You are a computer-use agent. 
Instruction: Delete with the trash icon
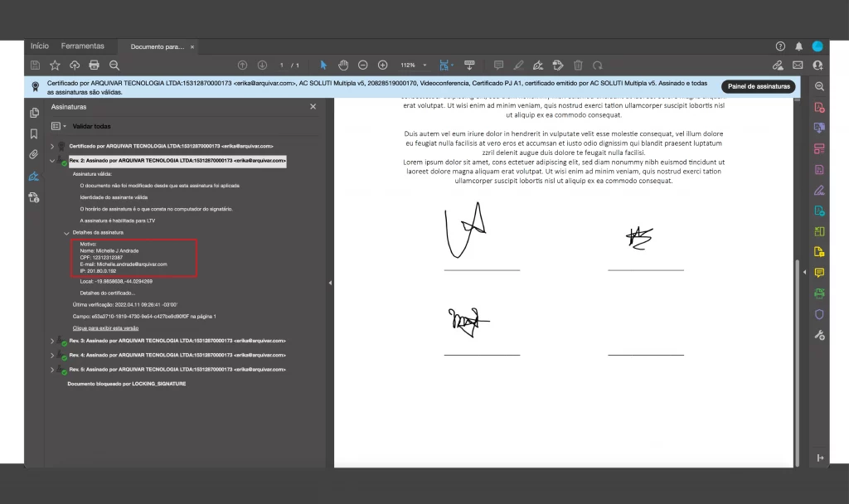[x=578, y=65]
